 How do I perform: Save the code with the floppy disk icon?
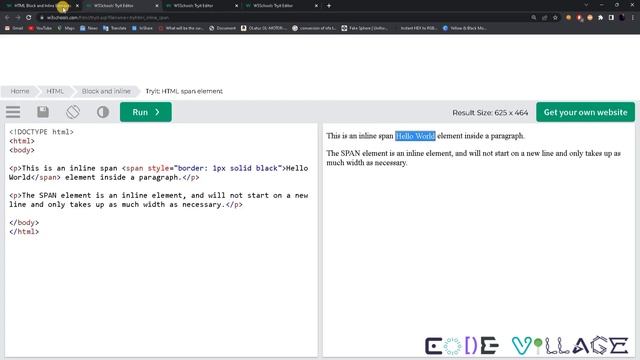click(x=43, y=112)
